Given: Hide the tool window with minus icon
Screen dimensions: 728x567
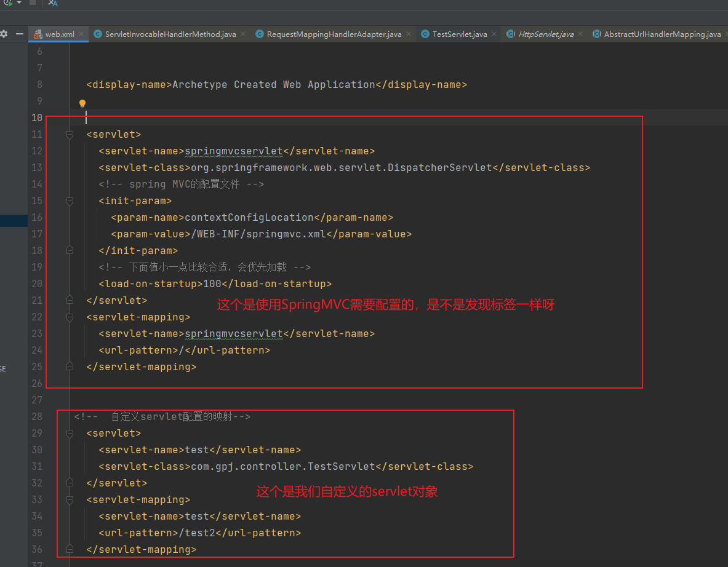Looking at the screenshot, I should click(20, 34).
